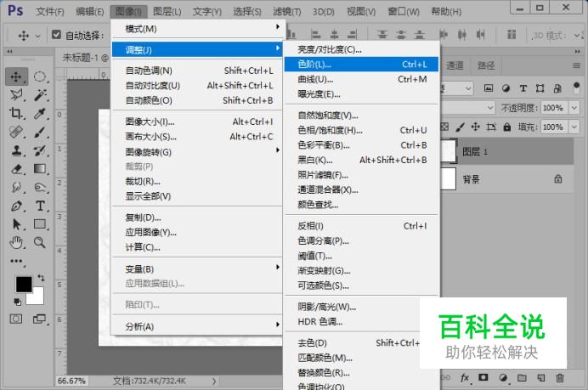Viewport: 588px width, 390px height.
Task: Select the Magic Wand tool
Action: click(x=40, y=95)
